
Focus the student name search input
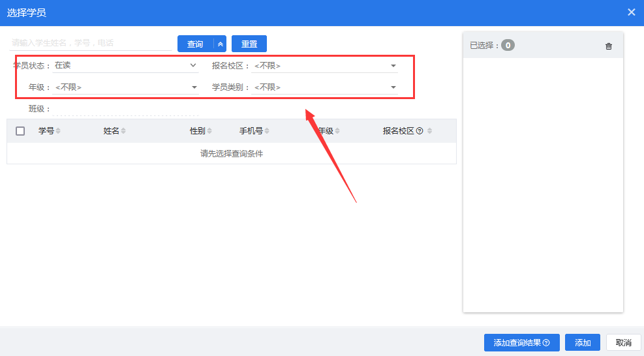click(x=90, y=43)
